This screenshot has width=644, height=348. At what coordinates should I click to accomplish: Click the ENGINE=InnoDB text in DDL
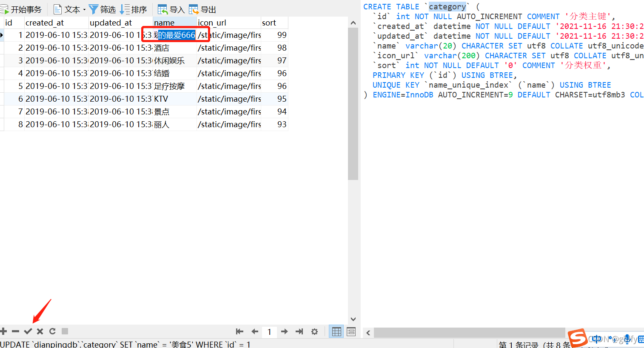403,95
